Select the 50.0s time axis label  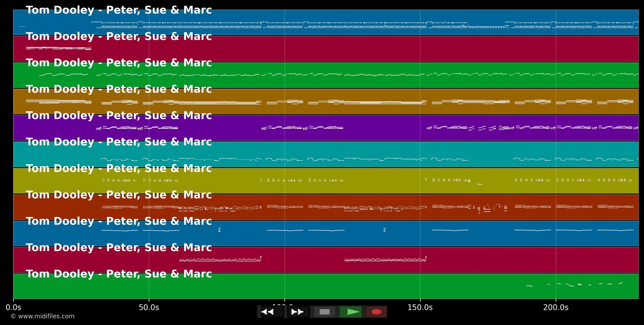pyautogui.click(x=149, y=307)
